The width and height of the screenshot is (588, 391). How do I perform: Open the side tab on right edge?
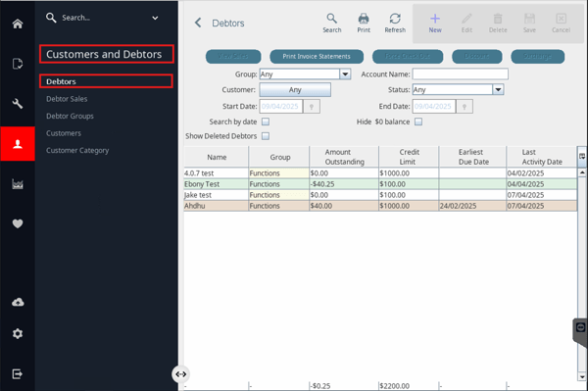pyautogui.click(x=580, y=332)
